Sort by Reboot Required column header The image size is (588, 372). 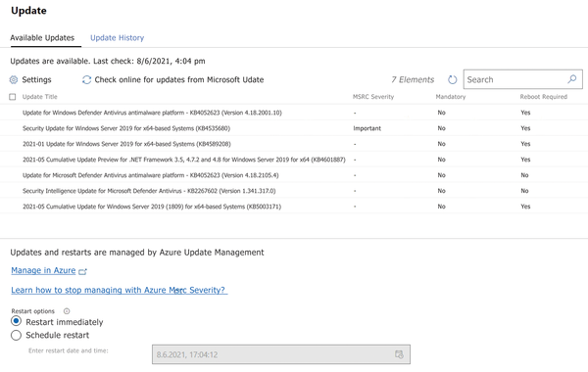pos(543,97)
